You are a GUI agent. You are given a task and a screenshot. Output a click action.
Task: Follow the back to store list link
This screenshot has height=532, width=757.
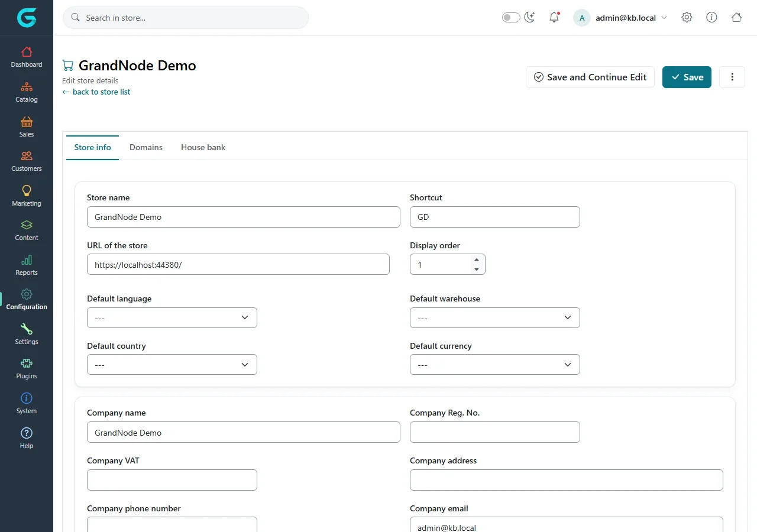coord(96,92)
